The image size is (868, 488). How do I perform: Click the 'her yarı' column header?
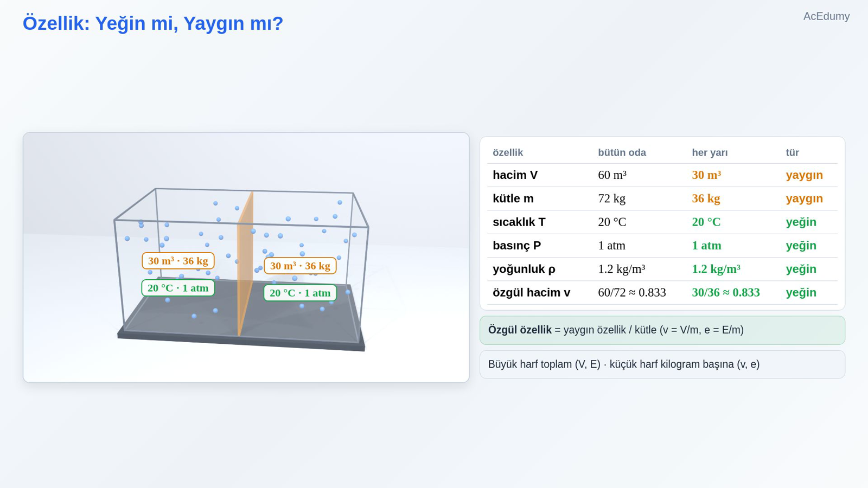point(710,152)
